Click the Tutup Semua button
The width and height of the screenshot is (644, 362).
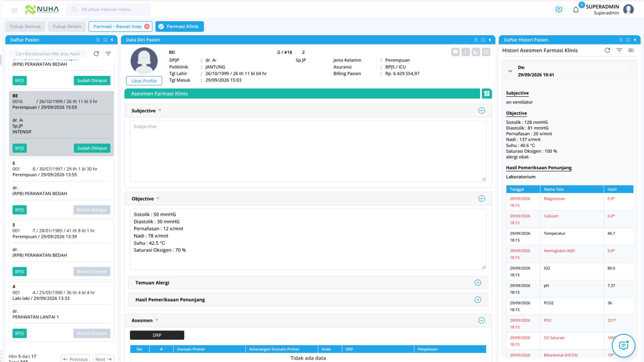[25, 27]
